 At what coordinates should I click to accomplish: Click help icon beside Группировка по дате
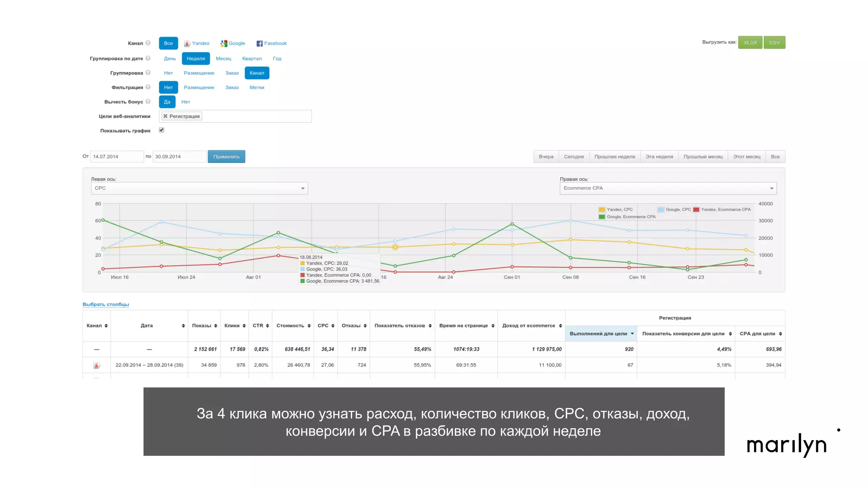(x=148, y=58)
